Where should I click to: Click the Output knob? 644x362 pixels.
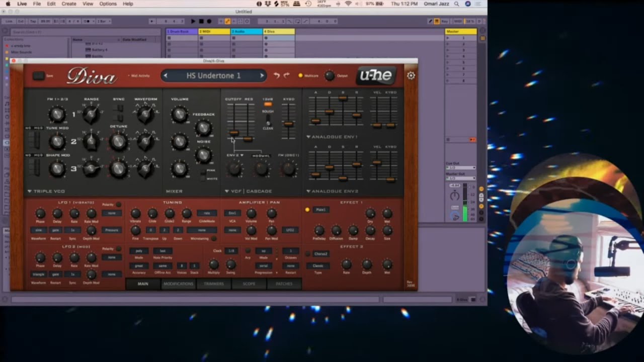point(329,76)
